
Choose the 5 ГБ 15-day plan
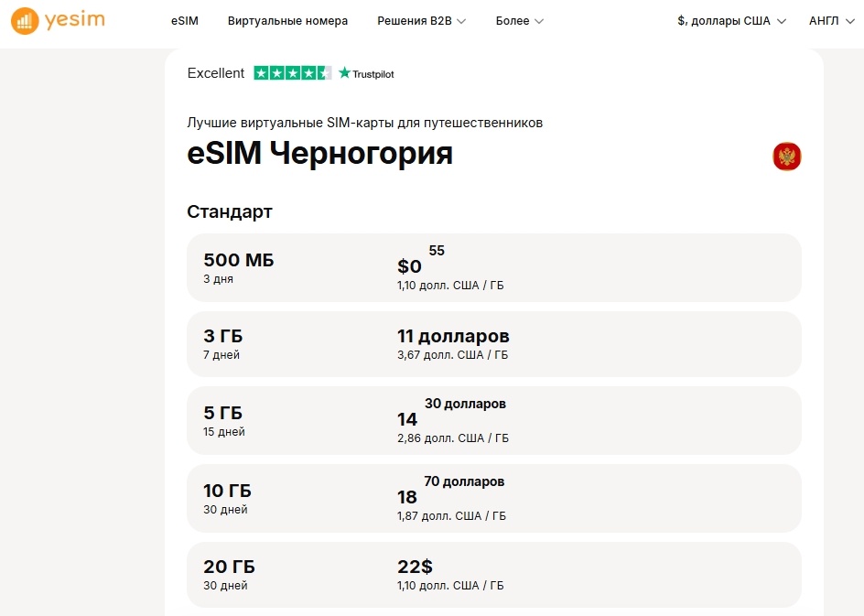click(x=494, y=420)
